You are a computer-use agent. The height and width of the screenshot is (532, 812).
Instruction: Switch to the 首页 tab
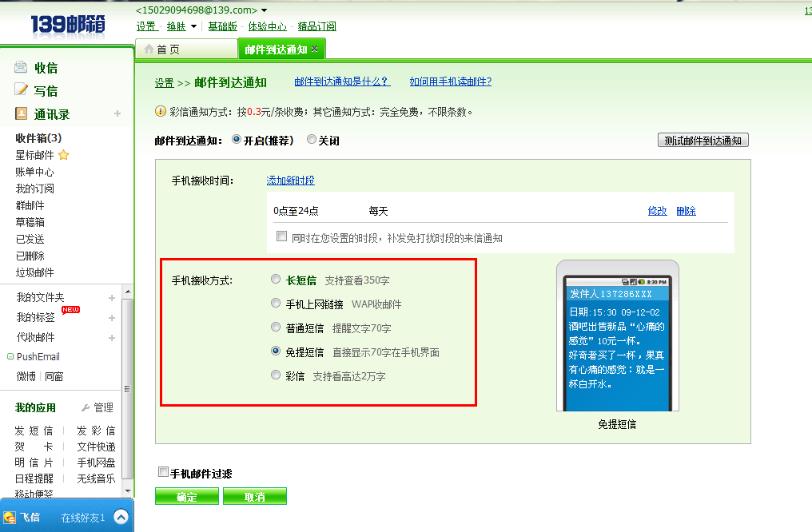coord(168,50)
